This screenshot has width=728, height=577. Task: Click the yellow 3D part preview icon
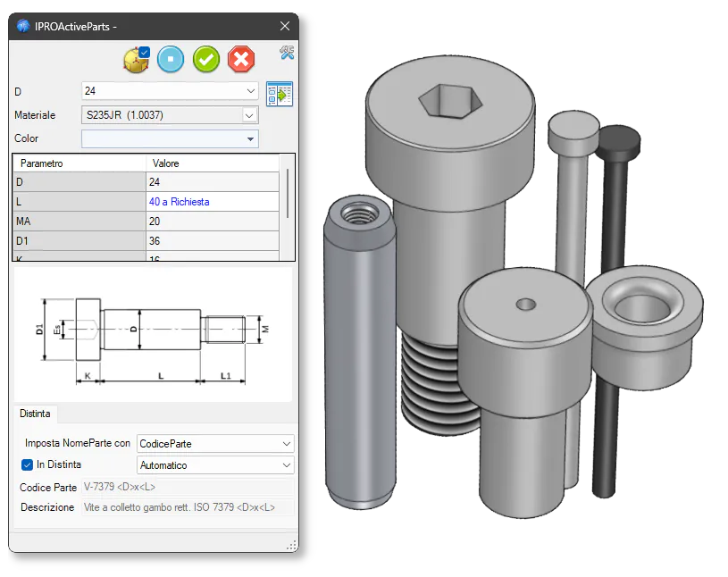134,62
